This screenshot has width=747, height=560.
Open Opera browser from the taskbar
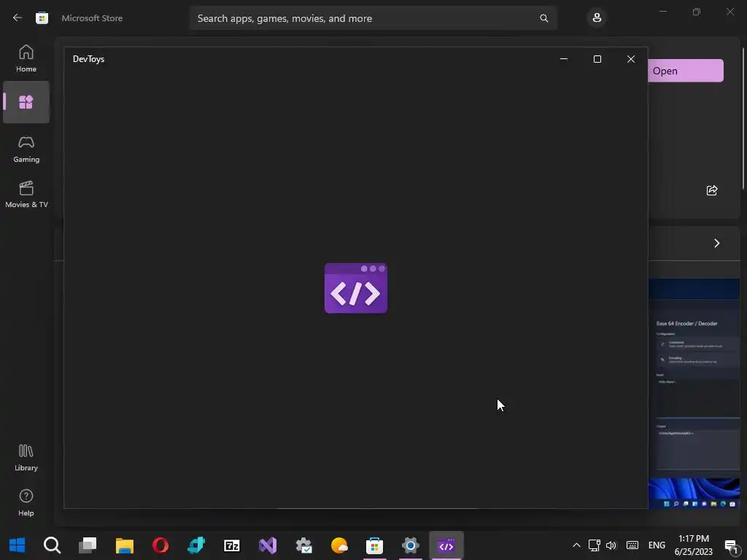tap(160, 545)
